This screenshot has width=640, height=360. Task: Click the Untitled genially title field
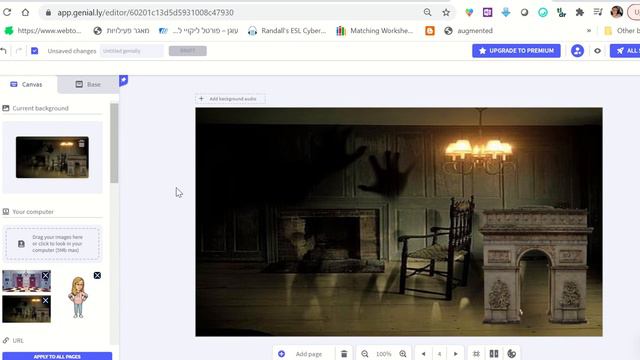(131, 51)
